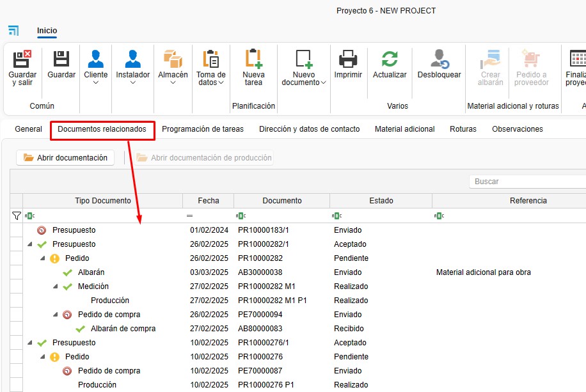Select the Producción PR10000282 M1 P1 row
This screenshot has height=392, width=586.
click(305, 301)
